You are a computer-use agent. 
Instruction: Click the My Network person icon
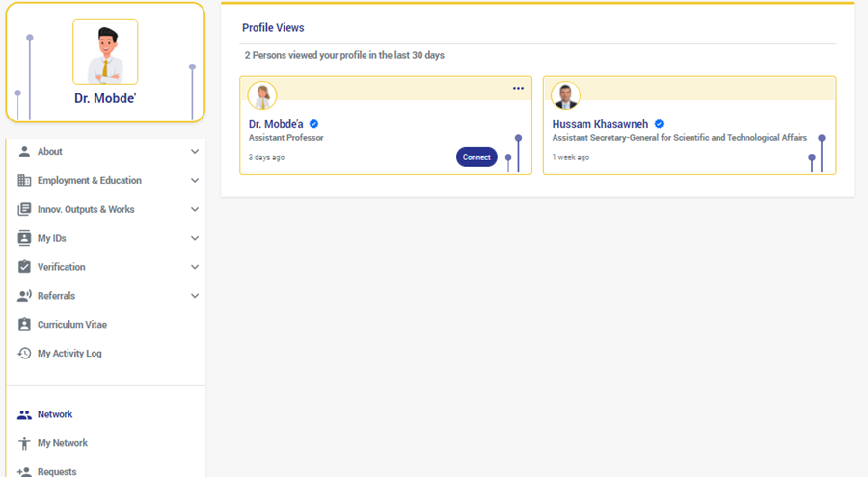[25, 443]
